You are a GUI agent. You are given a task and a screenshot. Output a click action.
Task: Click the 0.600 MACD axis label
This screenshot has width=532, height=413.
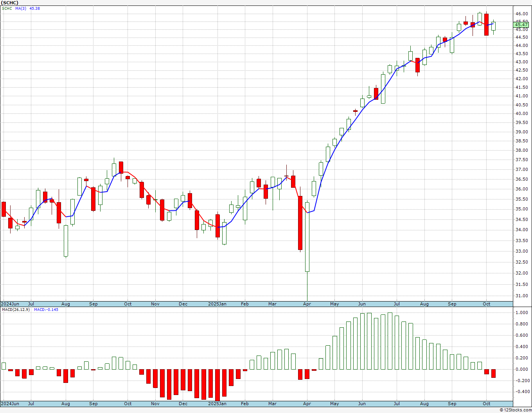(x=521, y=335)
